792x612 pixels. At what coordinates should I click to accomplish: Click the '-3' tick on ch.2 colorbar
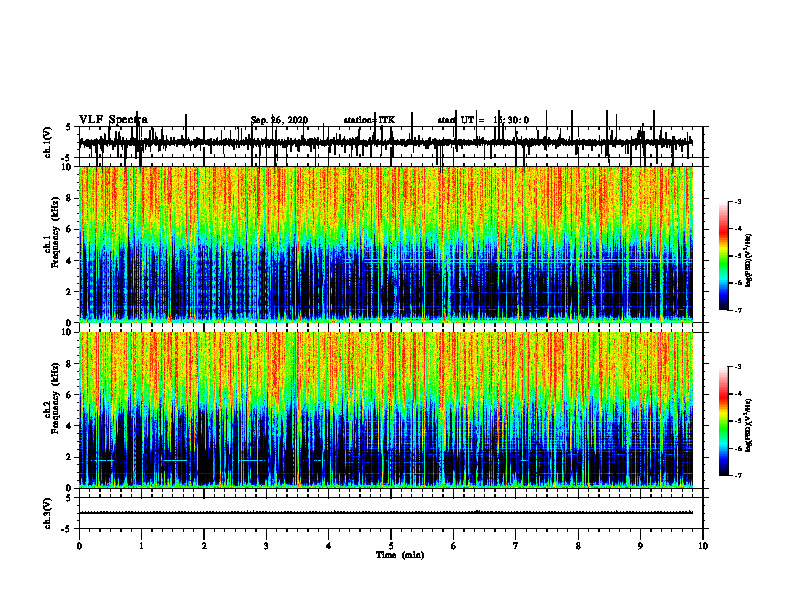point(738,367)
